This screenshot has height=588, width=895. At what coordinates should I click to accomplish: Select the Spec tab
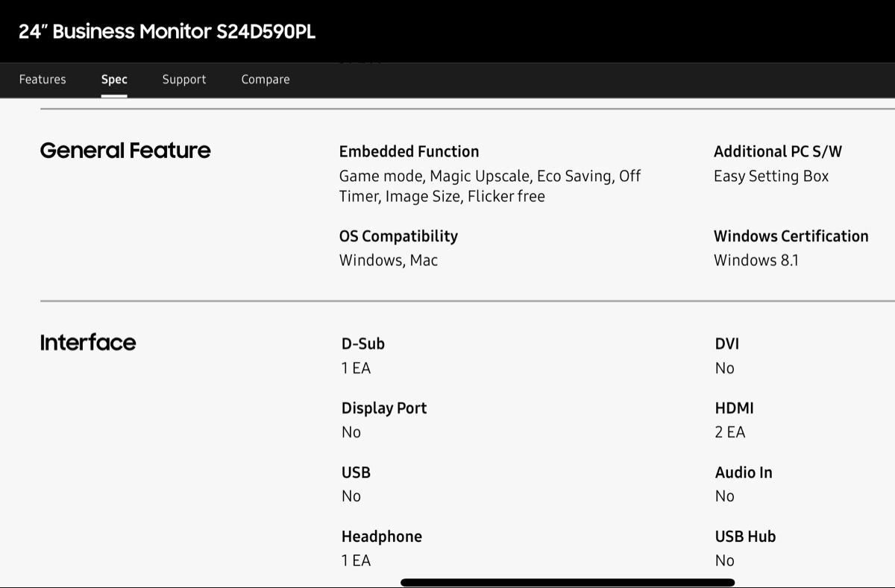coord(114,80)
